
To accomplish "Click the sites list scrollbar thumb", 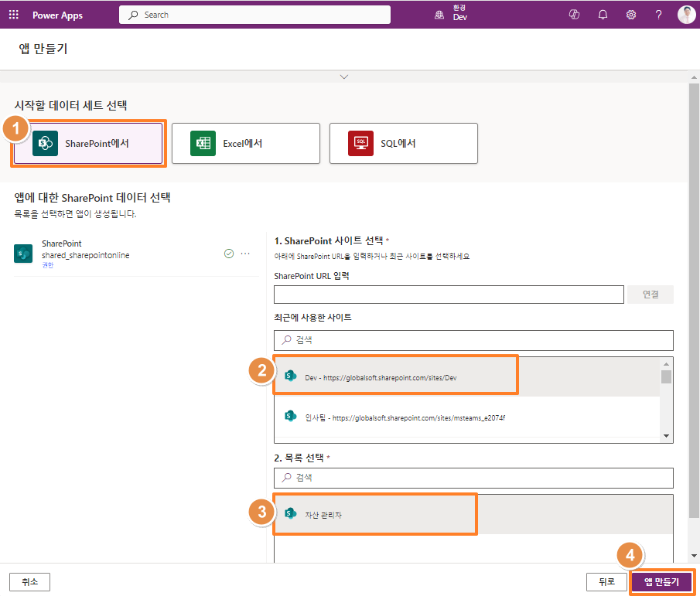I will coord(666,376).
